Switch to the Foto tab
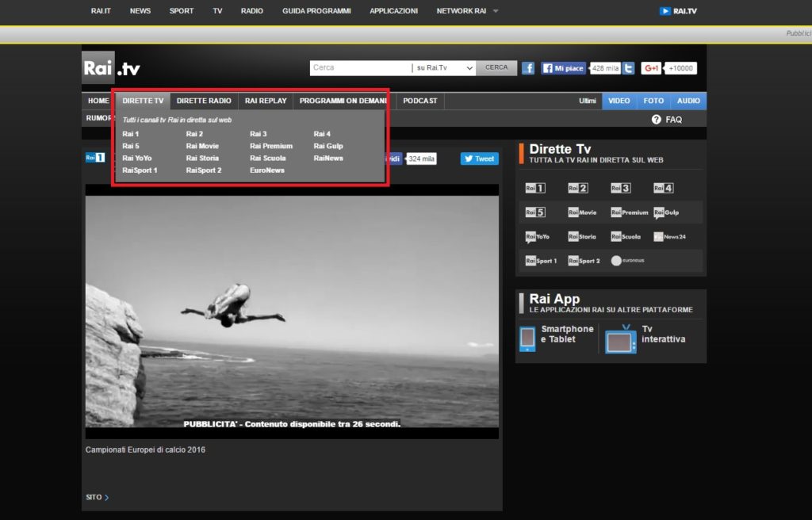The width and height of the screenshot is (812, 520). click(653, 101)
